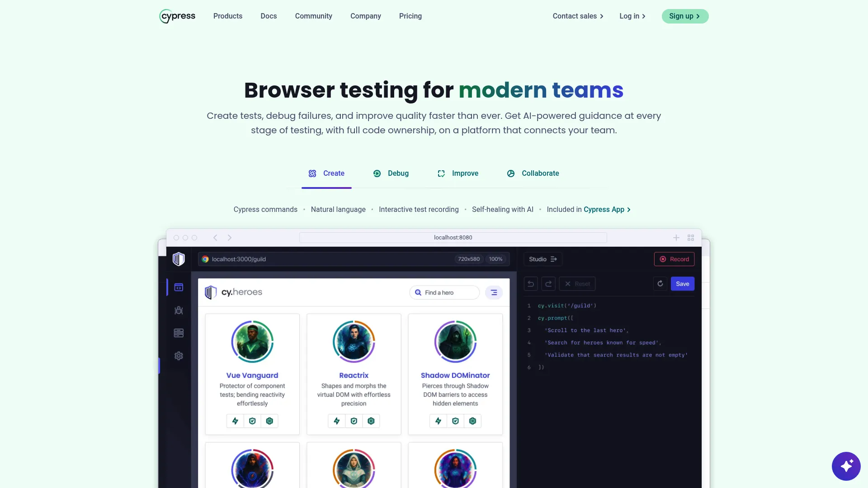Click the Debug tab icon

pos(377,174)
